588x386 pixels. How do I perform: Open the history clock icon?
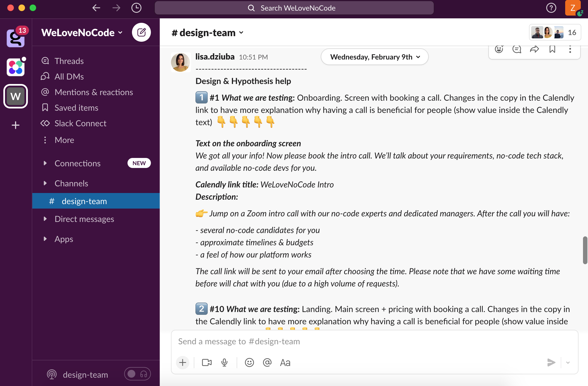[x=136, y=8]
